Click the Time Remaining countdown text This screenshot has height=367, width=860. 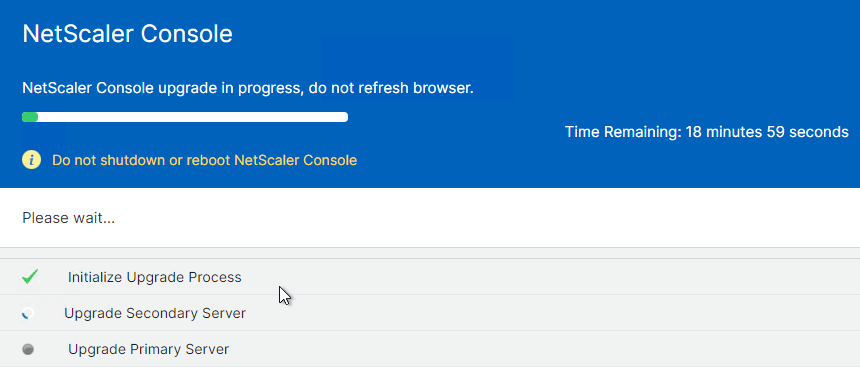(706, 132)
